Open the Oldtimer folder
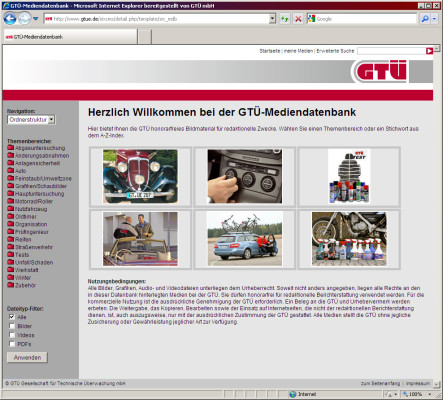 (x=22, y=217)
